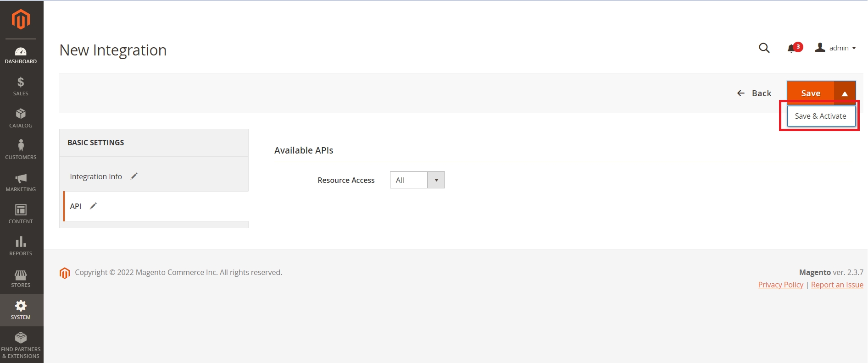Open the notifications bell with 3 alerts
This screenshot has width=868, height=363.
792,48
